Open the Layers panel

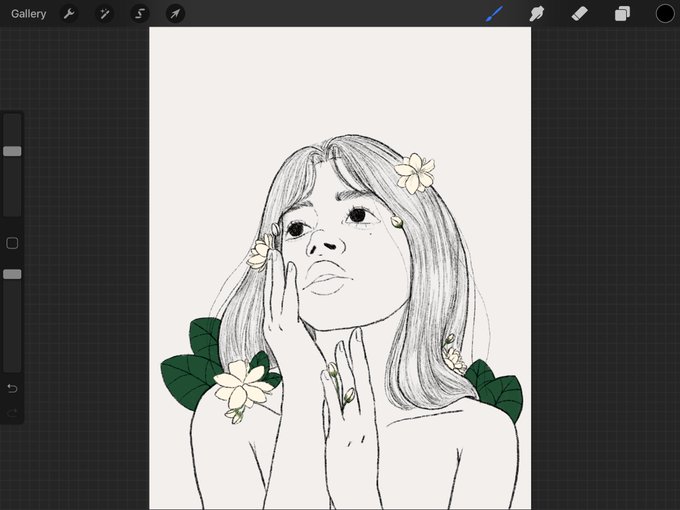click(622, 14)
